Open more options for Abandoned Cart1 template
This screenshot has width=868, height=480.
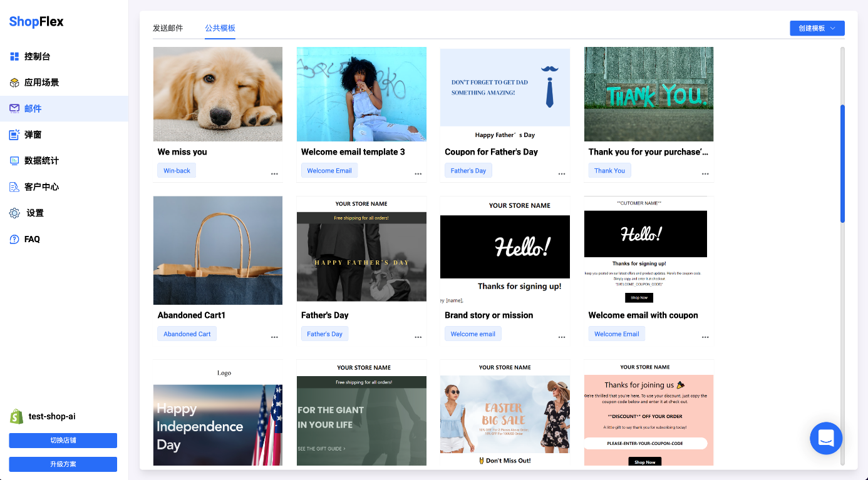(x=274, y=337)
